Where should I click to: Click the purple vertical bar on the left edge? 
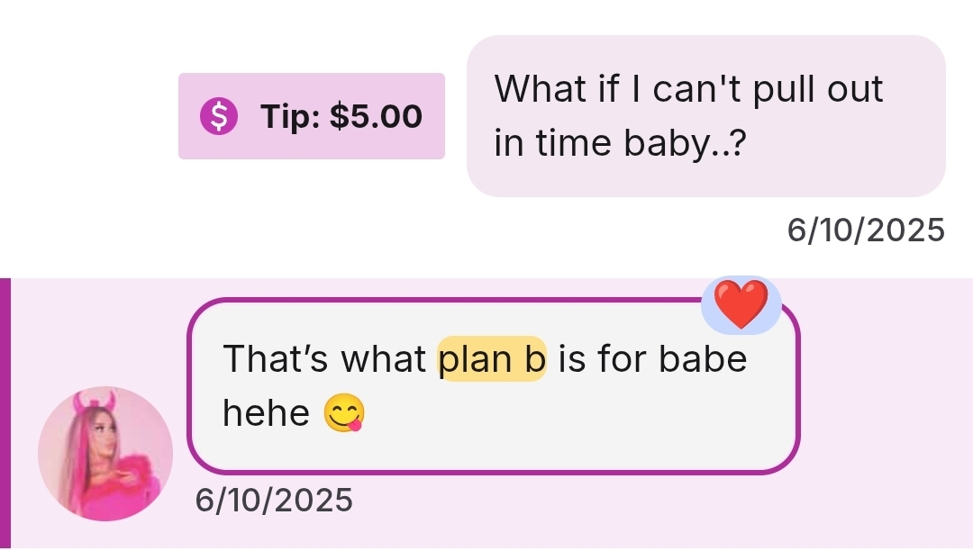[x=5, y=413]
